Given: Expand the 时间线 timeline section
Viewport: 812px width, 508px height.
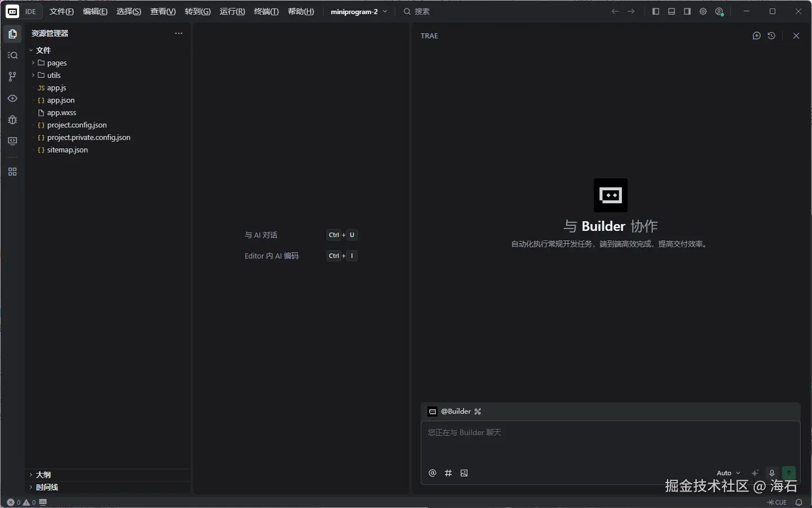Looking at the screenshot, I should tap(107, 487).
